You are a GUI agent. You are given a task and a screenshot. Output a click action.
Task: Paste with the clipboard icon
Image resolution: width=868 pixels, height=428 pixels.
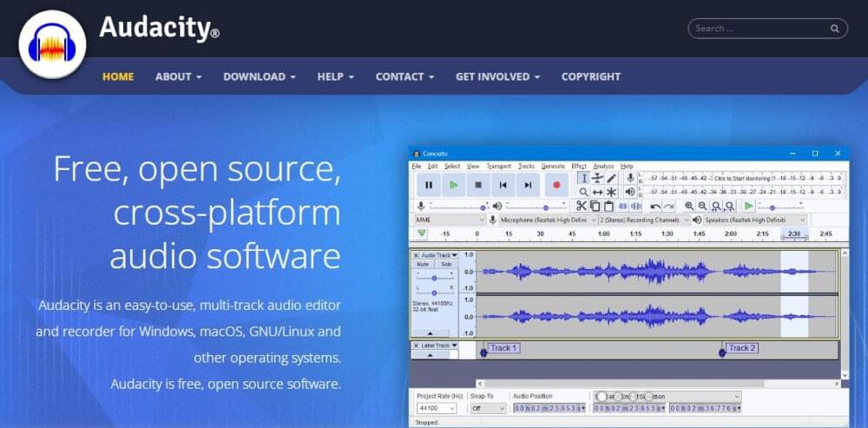click(608, 206)
